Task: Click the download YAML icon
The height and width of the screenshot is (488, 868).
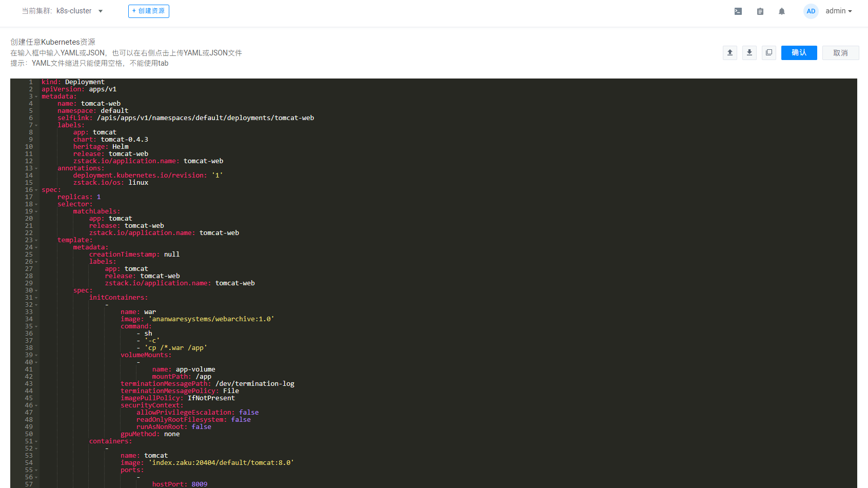Action: pos(749,52)
